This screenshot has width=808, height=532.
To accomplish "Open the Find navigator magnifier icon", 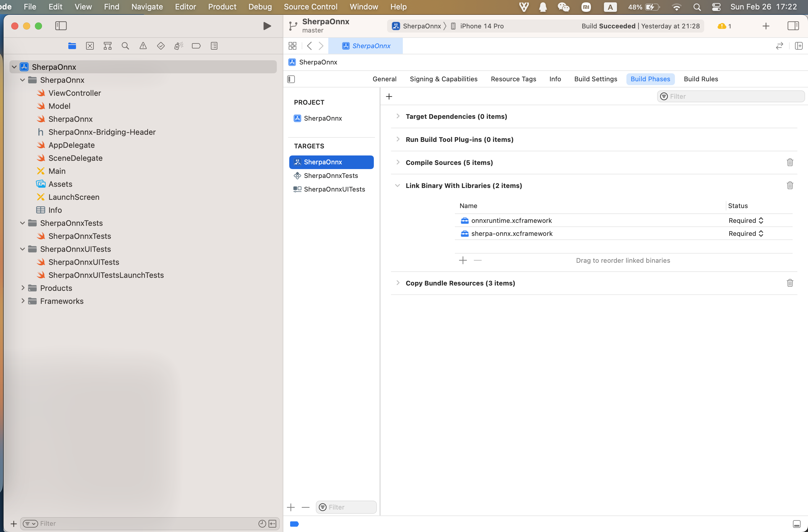I will click(125, 46).
